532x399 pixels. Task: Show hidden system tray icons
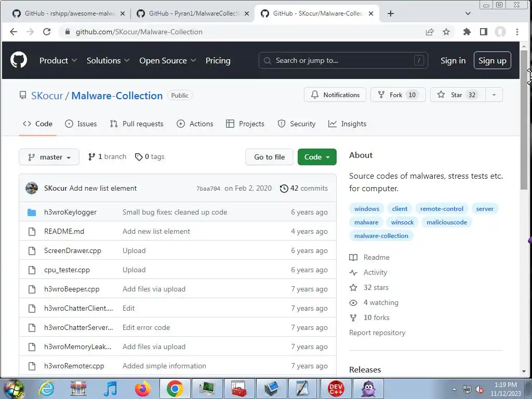point(454,389)
